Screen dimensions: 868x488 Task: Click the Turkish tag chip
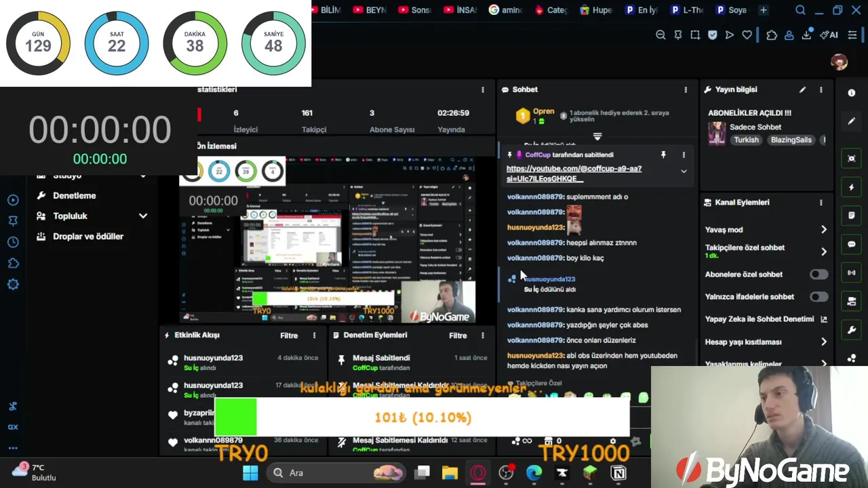(x=746, y=140)
